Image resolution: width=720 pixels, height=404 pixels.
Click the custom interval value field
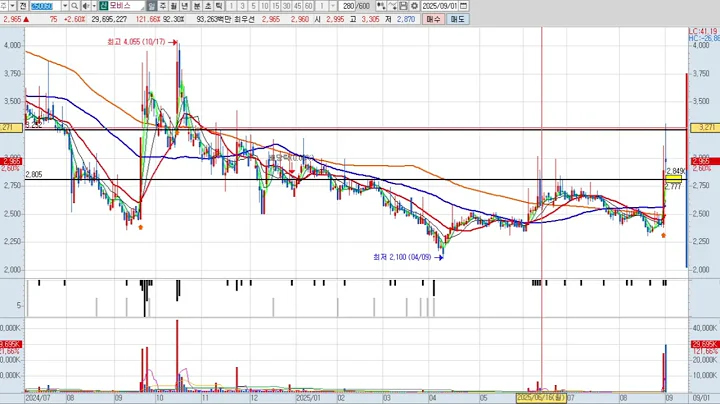click(322, 6)
